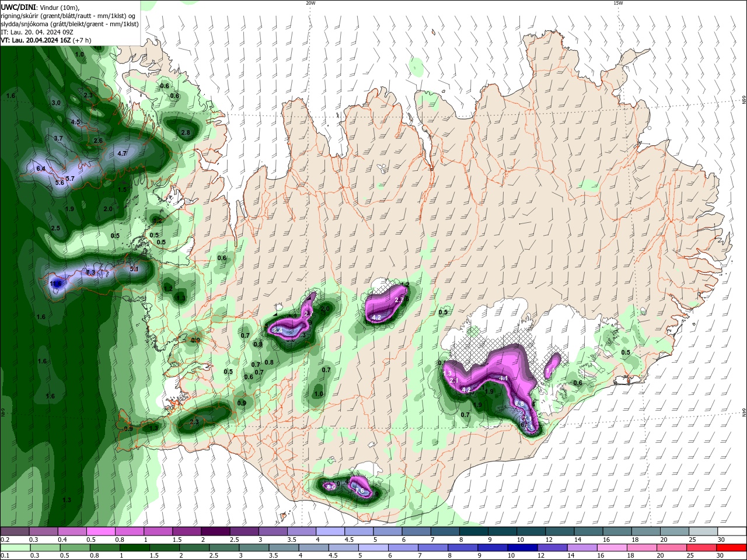
Task: Pick darkest purple swatch between 2 and 2.5, upper legend
Action: 215,531
